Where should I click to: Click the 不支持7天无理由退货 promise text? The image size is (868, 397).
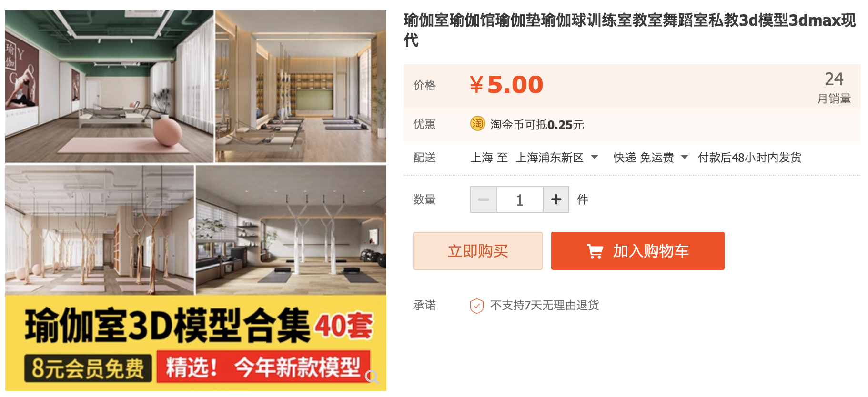click(x=545, y=305)
